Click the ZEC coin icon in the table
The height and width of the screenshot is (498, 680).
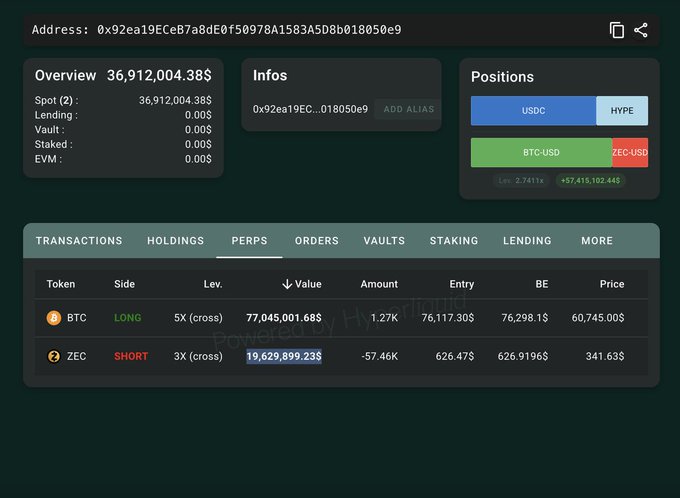click(x=54, y=356)
